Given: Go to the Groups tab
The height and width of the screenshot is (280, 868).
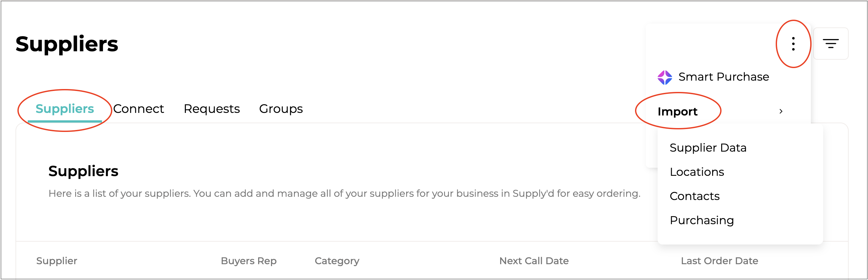Looking at the screenshot, I should coord(281,109).
